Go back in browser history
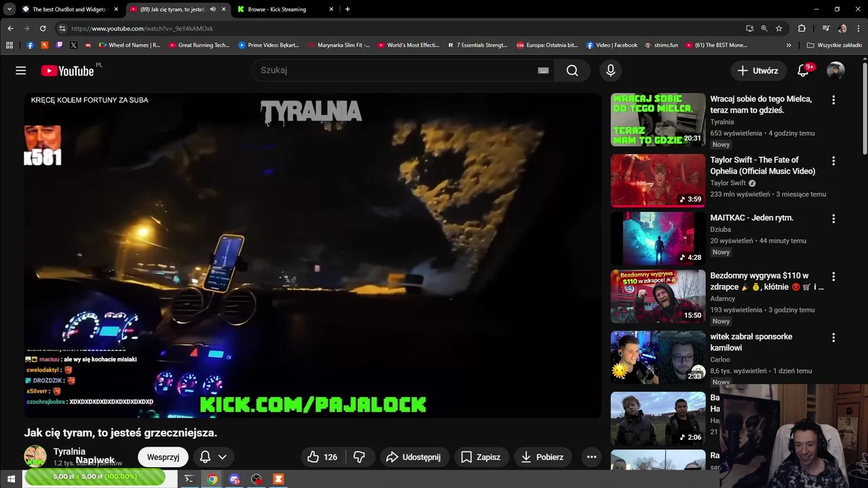 tap(10, 28)
